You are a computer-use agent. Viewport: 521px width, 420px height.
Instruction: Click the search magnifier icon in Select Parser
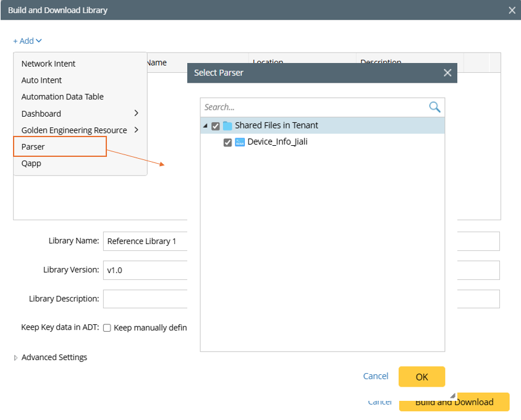[434, 107]
